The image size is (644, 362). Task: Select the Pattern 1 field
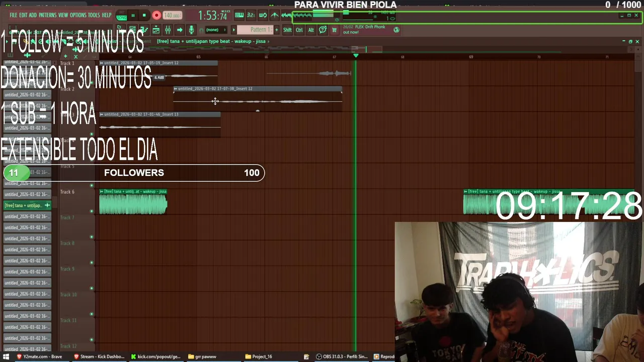click(255, 30)
